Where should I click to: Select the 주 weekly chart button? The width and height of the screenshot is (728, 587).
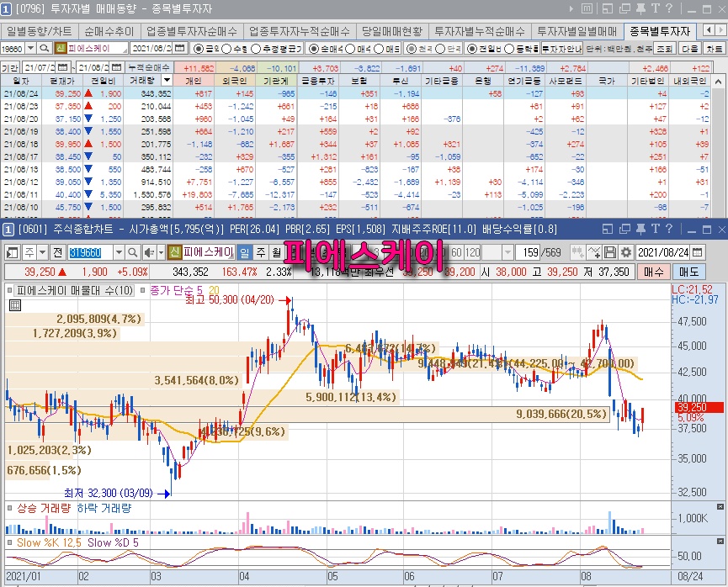[260, 253]
